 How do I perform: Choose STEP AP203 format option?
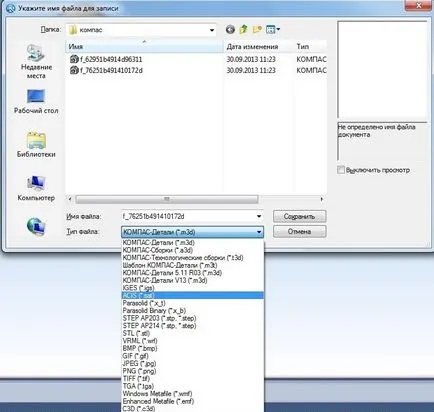pyautogui.click(x=159, y=318)
